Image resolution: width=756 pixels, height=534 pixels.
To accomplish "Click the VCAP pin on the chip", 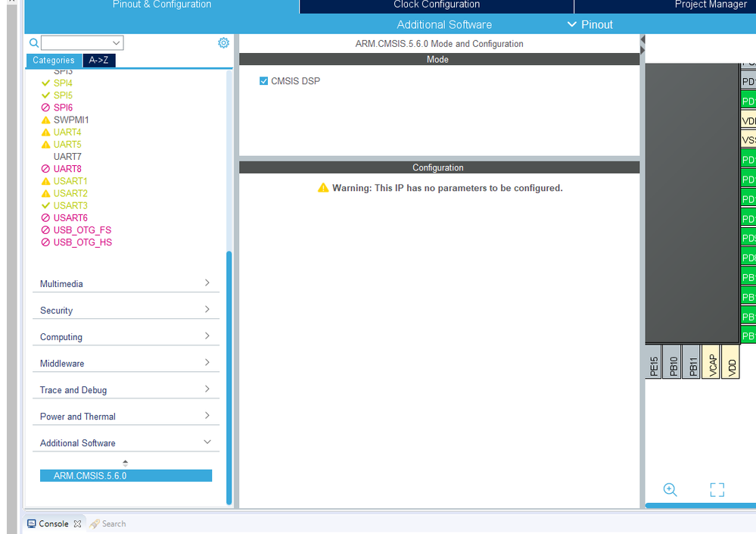I will 712,362.
